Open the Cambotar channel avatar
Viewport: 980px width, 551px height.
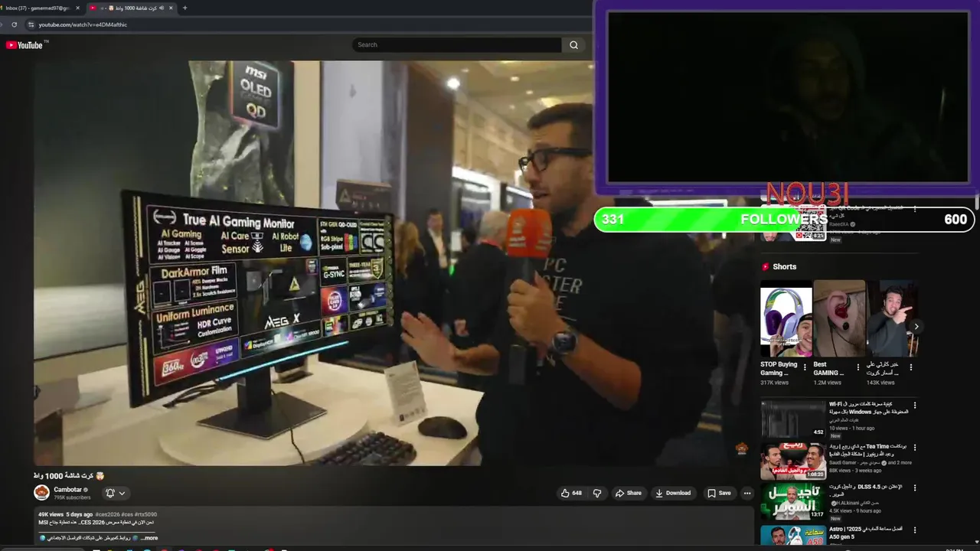41,493
